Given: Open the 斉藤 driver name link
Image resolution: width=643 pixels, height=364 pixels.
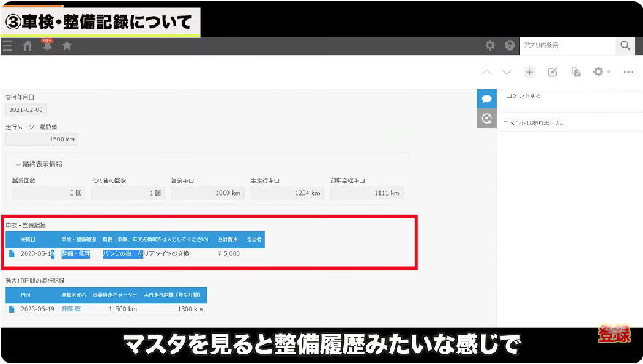Looking at the screenshot, I should [71, 310].
